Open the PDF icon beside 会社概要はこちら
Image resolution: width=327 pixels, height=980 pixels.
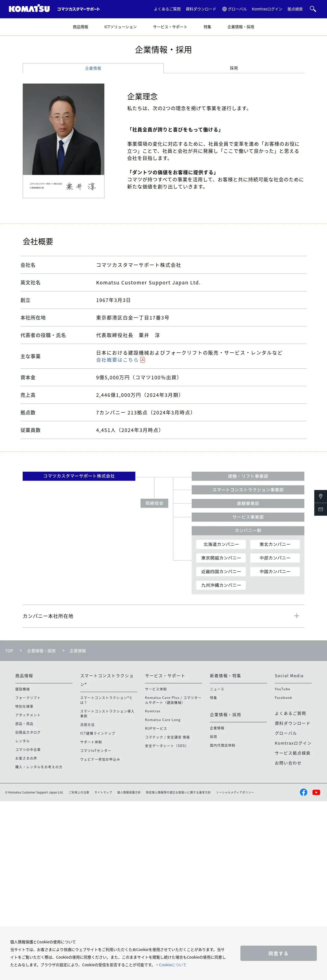click(x=142, y=360)
